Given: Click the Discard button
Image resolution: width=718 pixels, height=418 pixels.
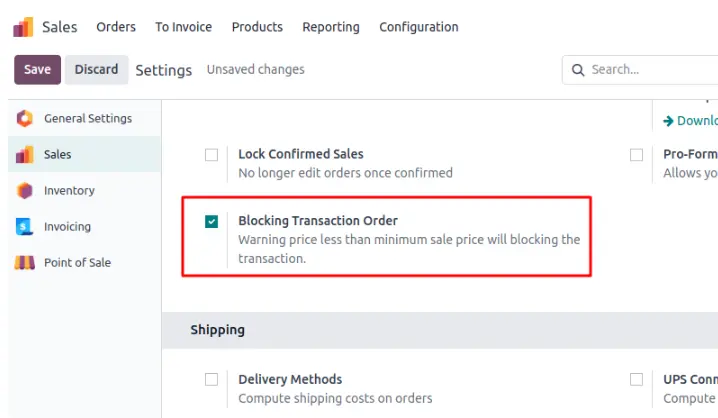Looking at the screenshot, I should (x=96, y=70).
